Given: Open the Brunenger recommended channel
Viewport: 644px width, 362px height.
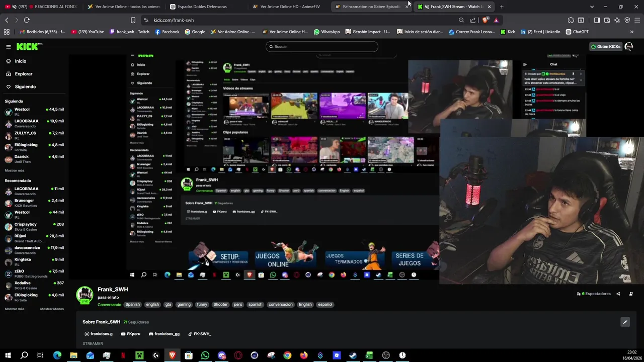Looking at the screenshot, I should pyautogui.click(x=34, y=203).
